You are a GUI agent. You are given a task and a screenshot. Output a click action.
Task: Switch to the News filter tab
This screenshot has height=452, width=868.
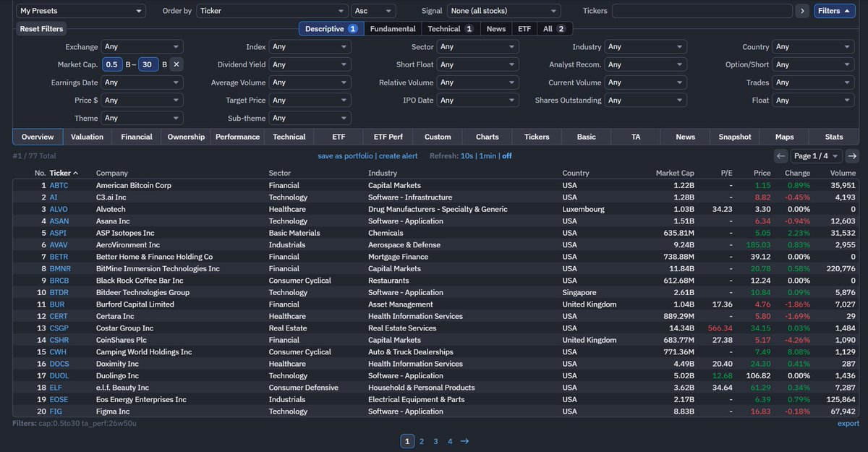(496, 29)
